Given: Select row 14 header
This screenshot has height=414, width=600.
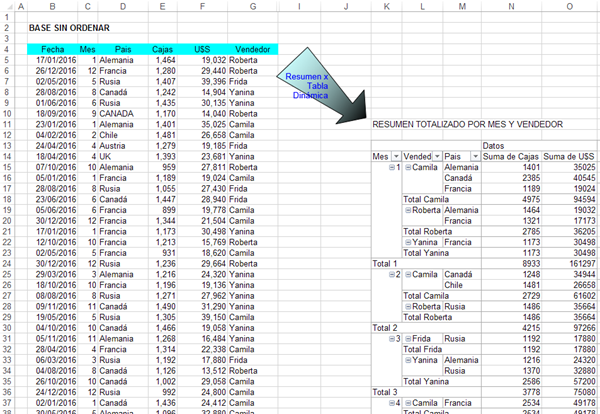Looking at the screenshot, I should click(7, 156).
